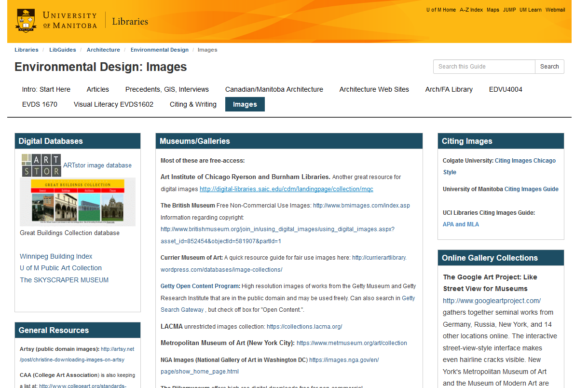588x388 pixels.
Task: Open ARTstor image database link
Action: click(x=97, y=165)
